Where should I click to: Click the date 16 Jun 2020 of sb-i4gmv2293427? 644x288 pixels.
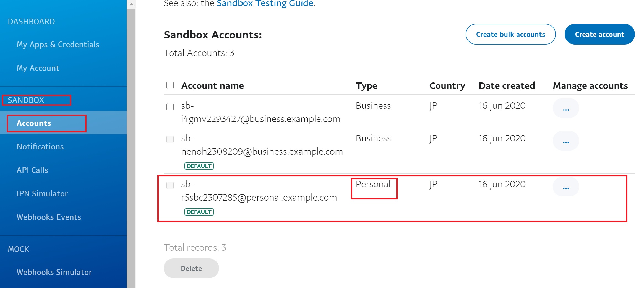[x=502, y=106]
